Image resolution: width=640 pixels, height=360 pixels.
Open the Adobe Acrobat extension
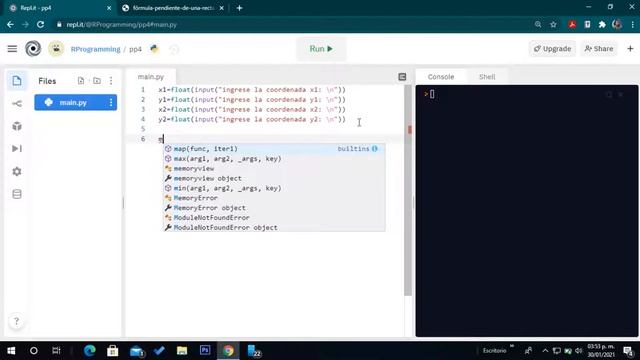pos(572,24)
